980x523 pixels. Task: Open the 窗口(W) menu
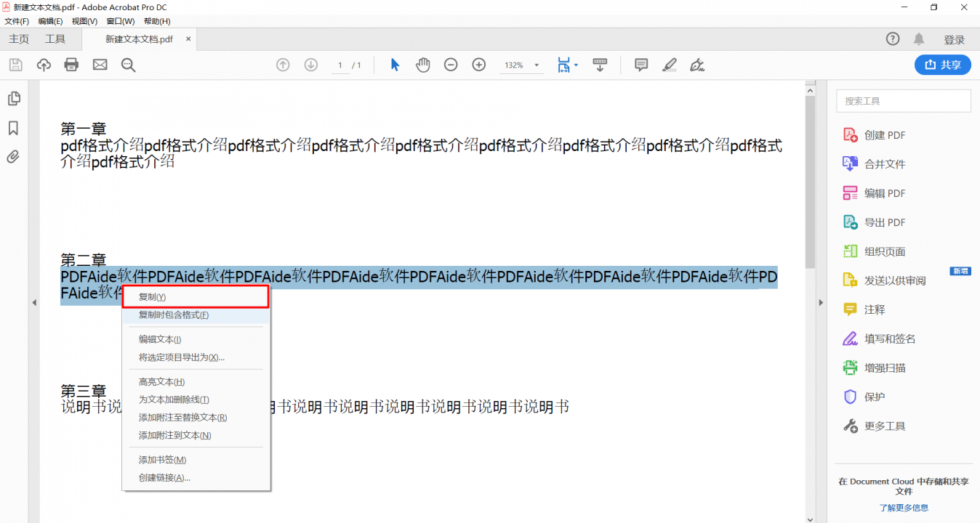click(120, 21)
